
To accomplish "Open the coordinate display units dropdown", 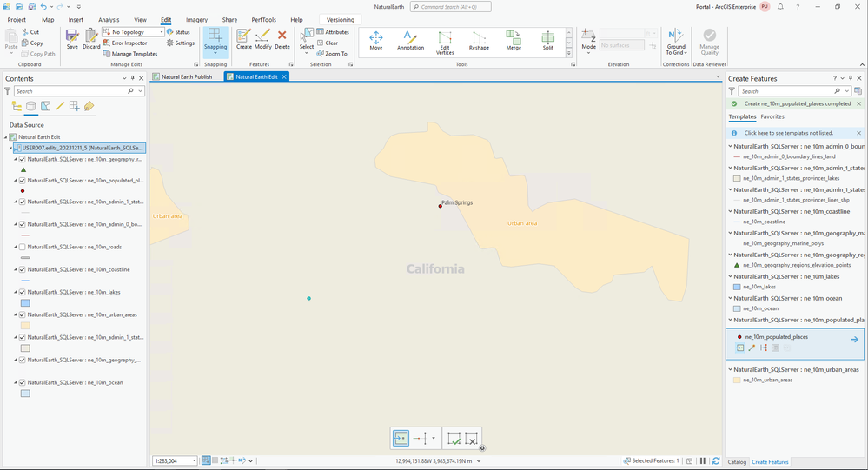I will (x=479, y=460).
